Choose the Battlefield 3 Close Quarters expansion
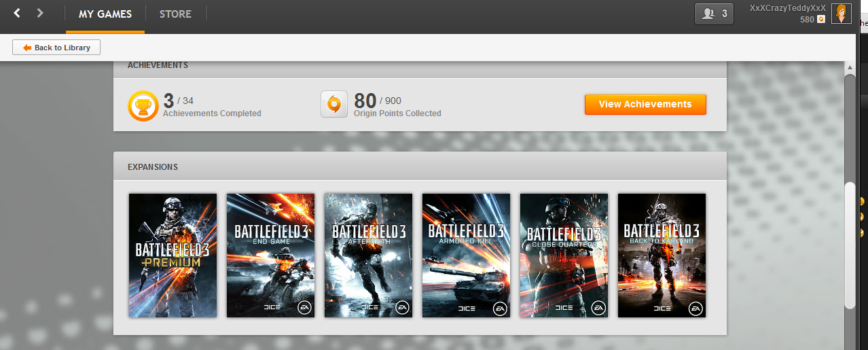868x350 pixels. (x=564, y=256)
